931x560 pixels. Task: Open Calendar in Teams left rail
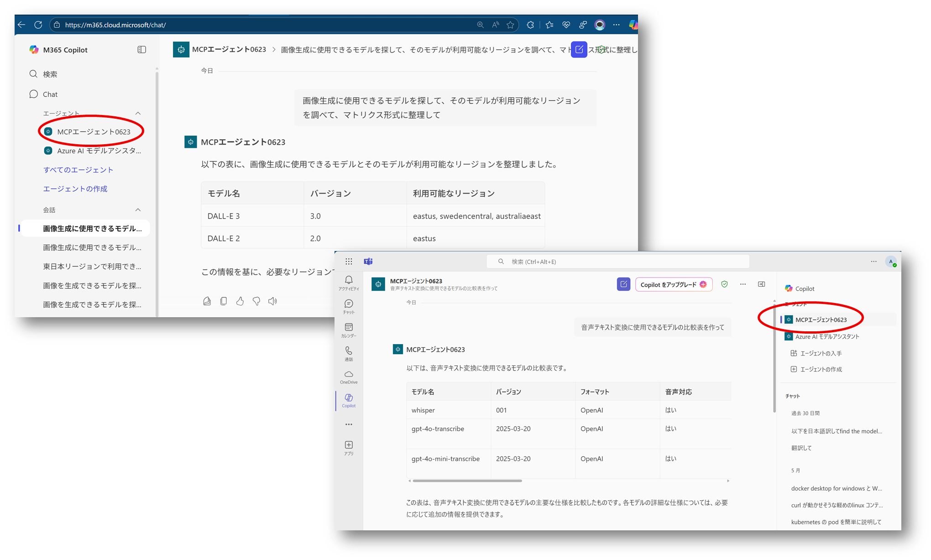pyautogui.click(x=349, y=330)
